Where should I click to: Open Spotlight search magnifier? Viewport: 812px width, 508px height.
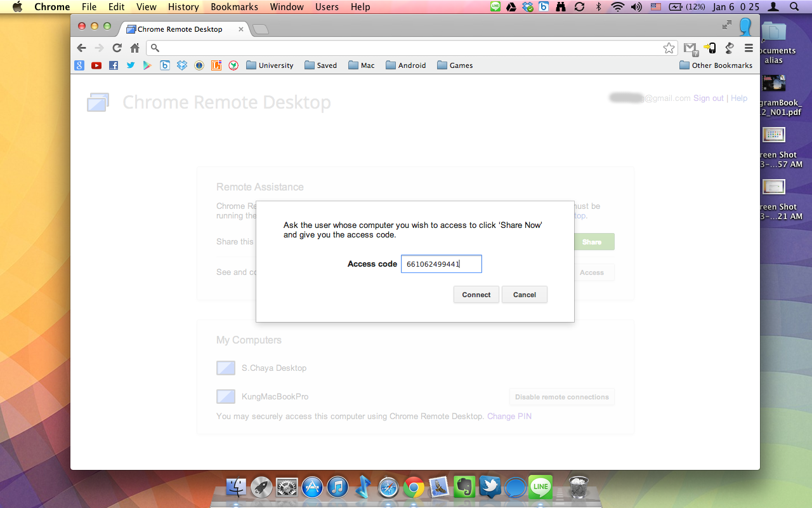pyautogui.click(x=794, y=6)
